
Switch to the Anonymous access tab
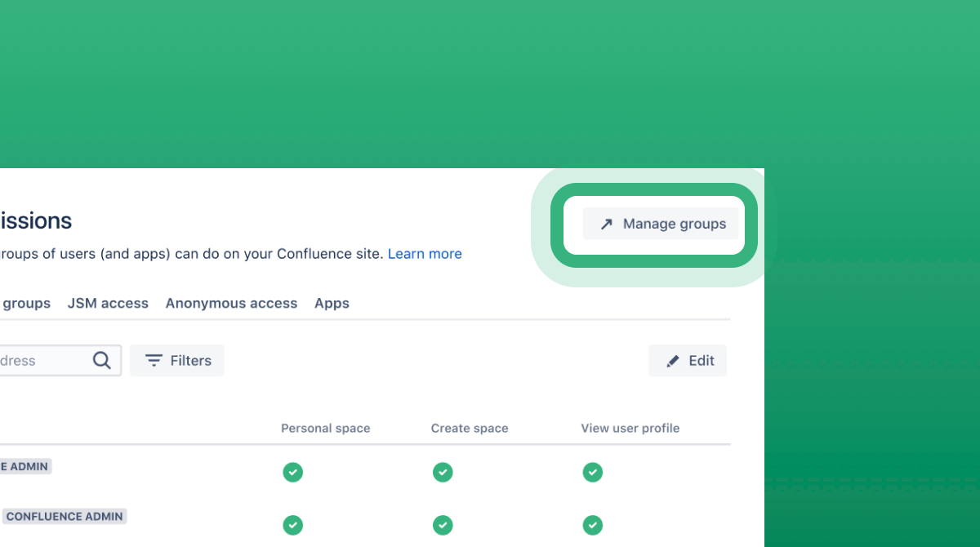(231, 303)
